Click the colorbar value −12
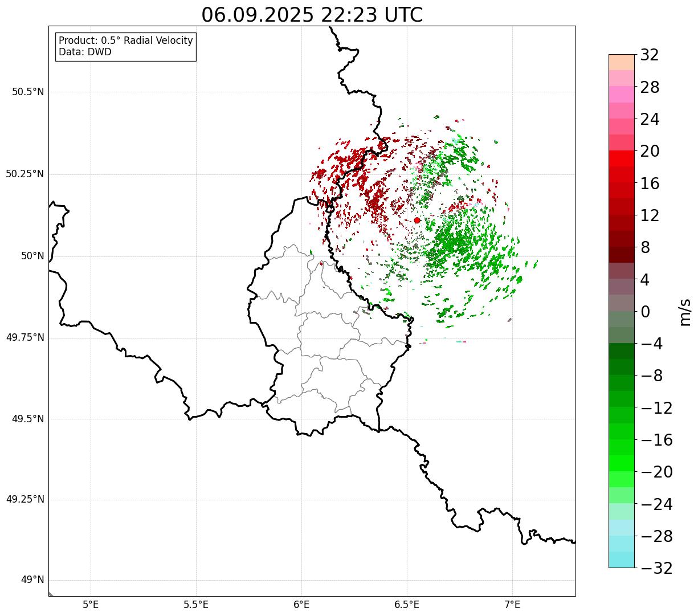Viewport: 698px width, 616px height. (x=656, y=408)
